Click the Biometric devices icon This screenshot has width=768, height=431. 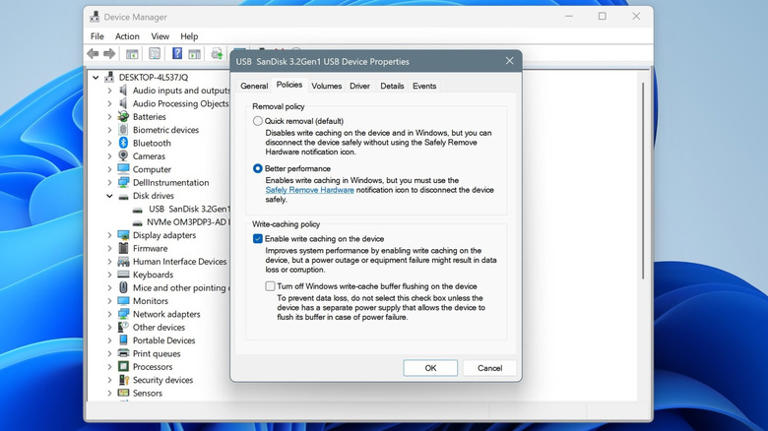pos(123,130)
